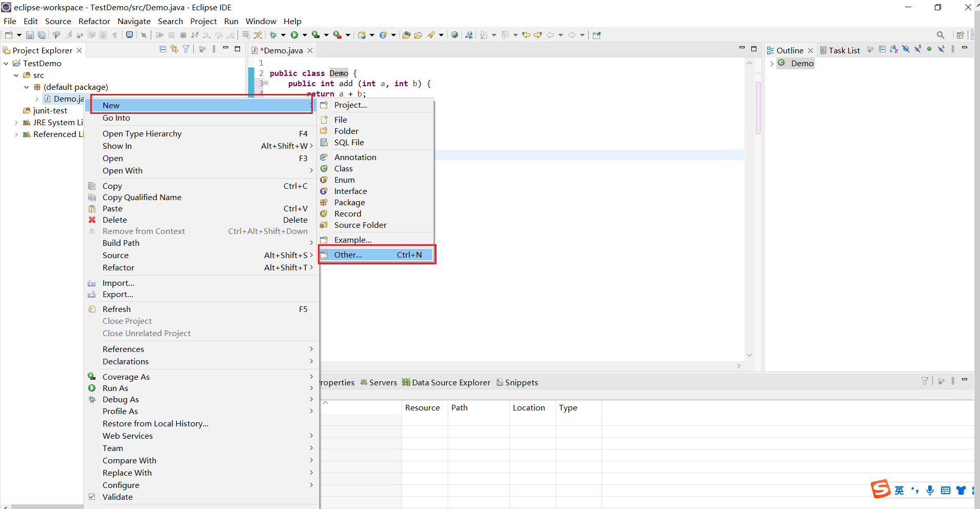The image size is (980, 509).
Task: Maximize the editor area
Action: (753, 49)
